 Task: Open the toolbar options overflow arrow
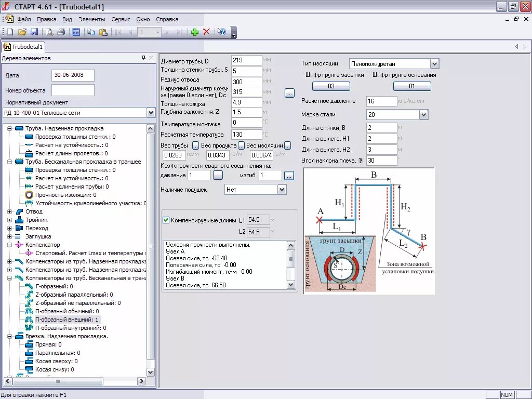pyautogui.click(x=233, y=33)
